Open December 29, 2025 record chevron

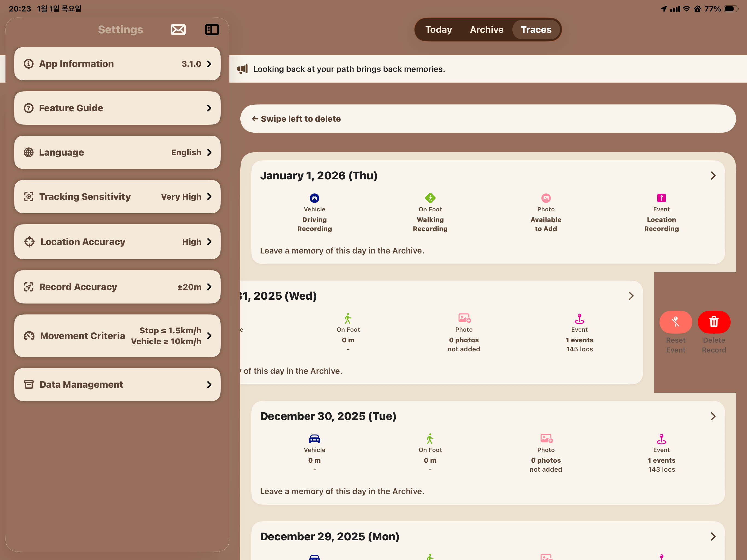click(x=713, y=536)
